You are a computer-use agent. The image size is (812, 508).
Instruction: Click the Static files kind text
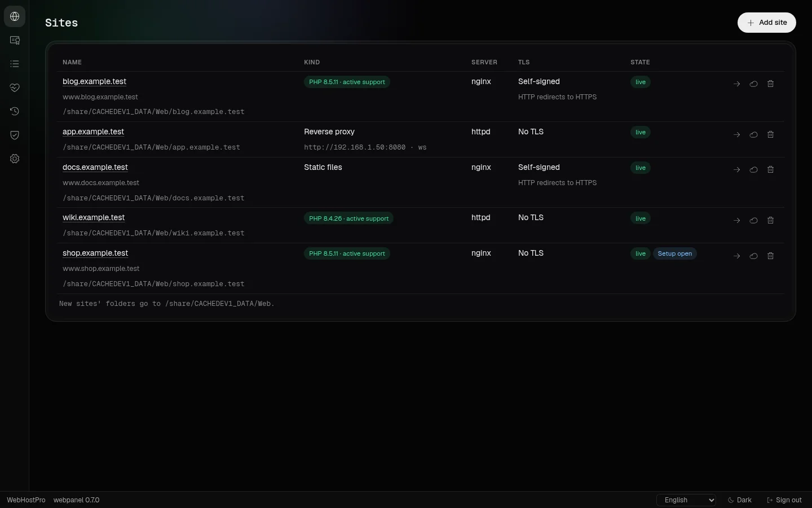tap(323, 167)
